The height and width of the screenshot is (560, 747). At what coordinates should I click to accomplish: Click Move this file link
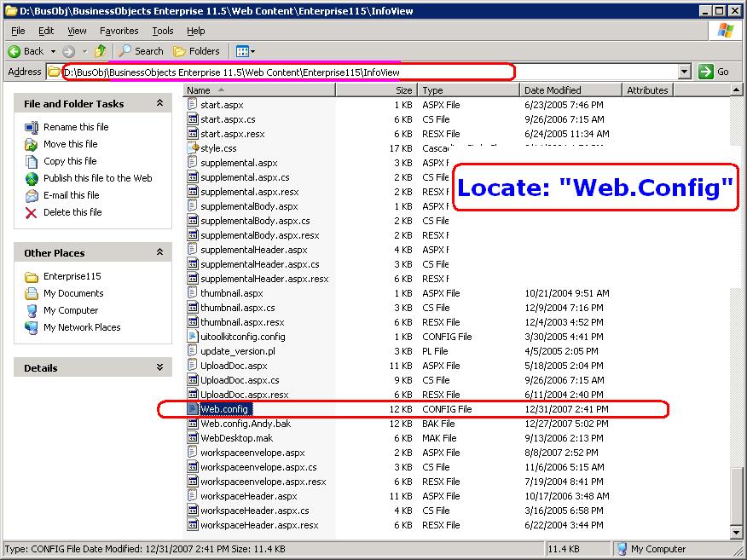pyautogui.click(x=71, y=144)
